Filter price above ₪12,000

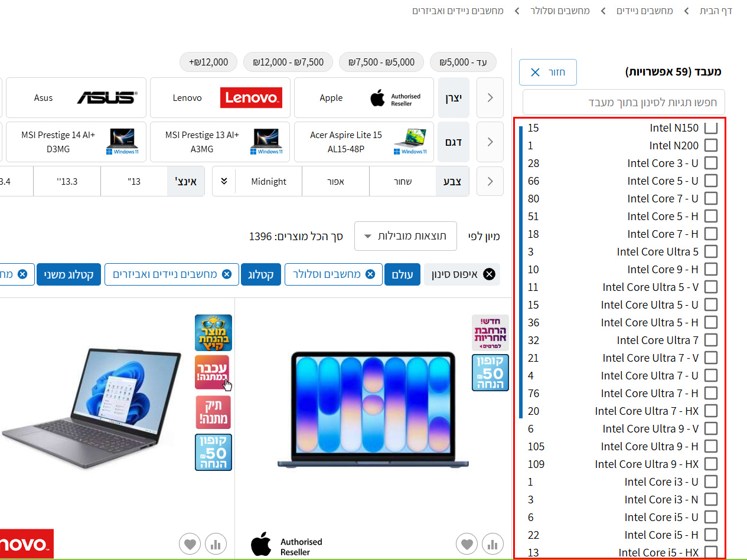208,62
